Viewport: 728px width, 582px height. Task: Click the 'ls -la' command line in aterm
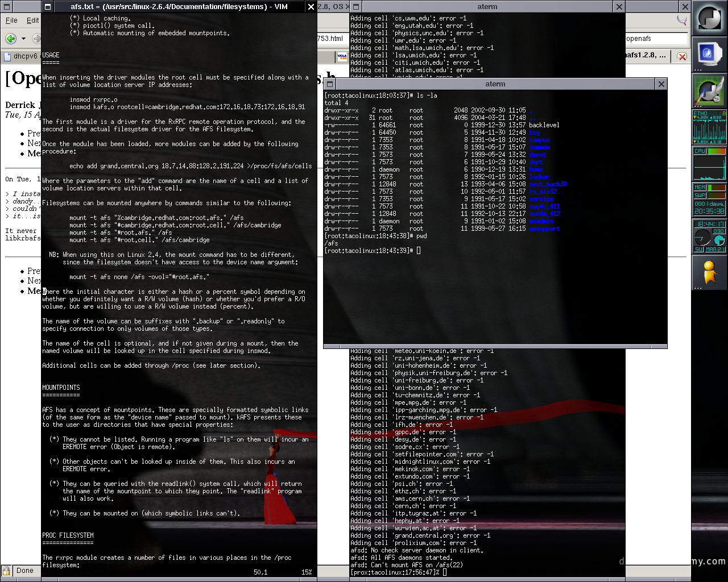[381, 95]
